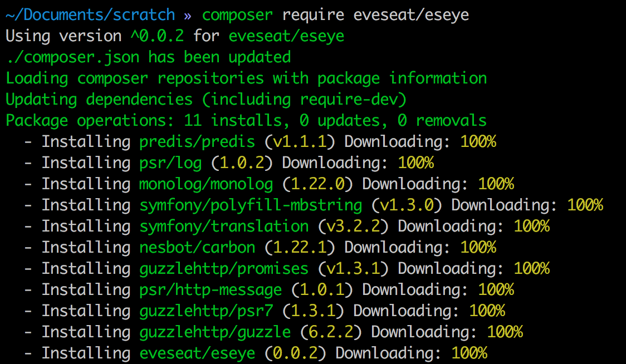Click 'Package operations: 11 installs' line
This screenshot has height=364, width=626.
246,121
